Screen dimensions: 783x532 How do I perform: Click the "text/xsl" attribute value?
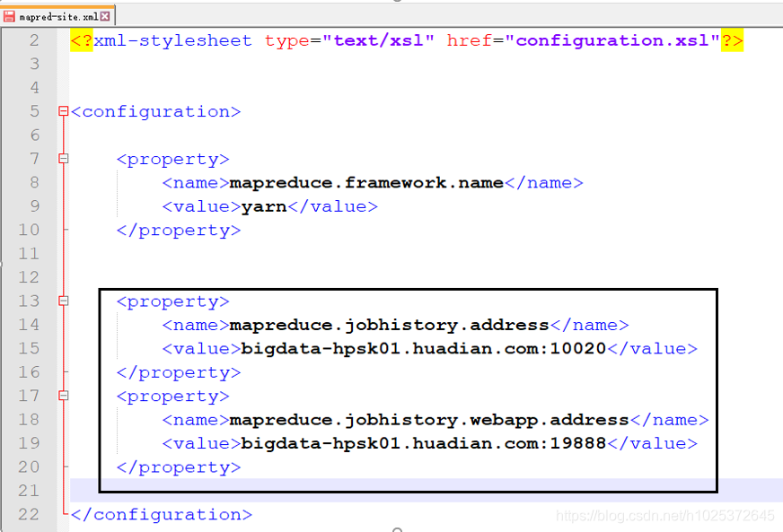378,40
